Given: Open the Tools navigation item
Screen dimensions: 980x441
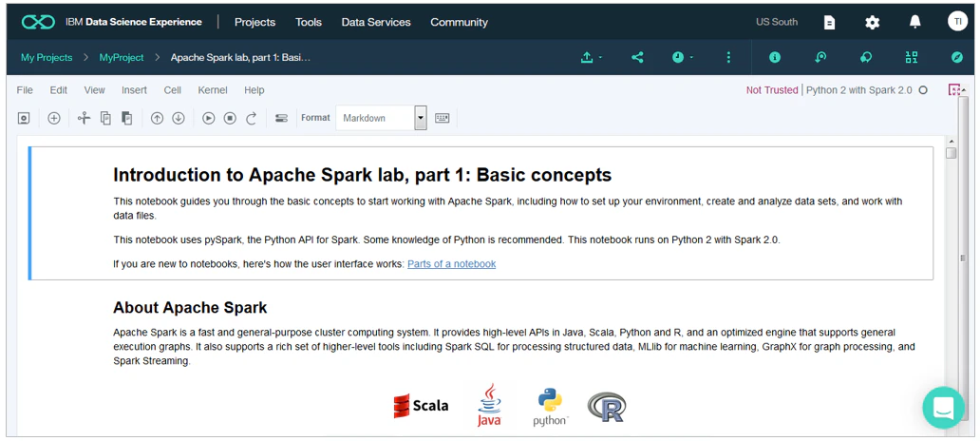Looking at the screenshot, I should point(309,22).
